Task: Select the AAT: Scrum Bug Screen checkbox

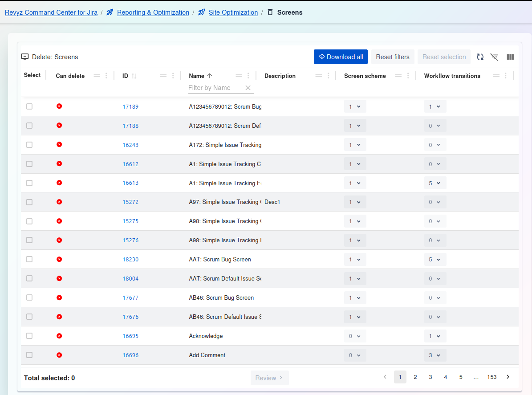Action: pos(29,259)
